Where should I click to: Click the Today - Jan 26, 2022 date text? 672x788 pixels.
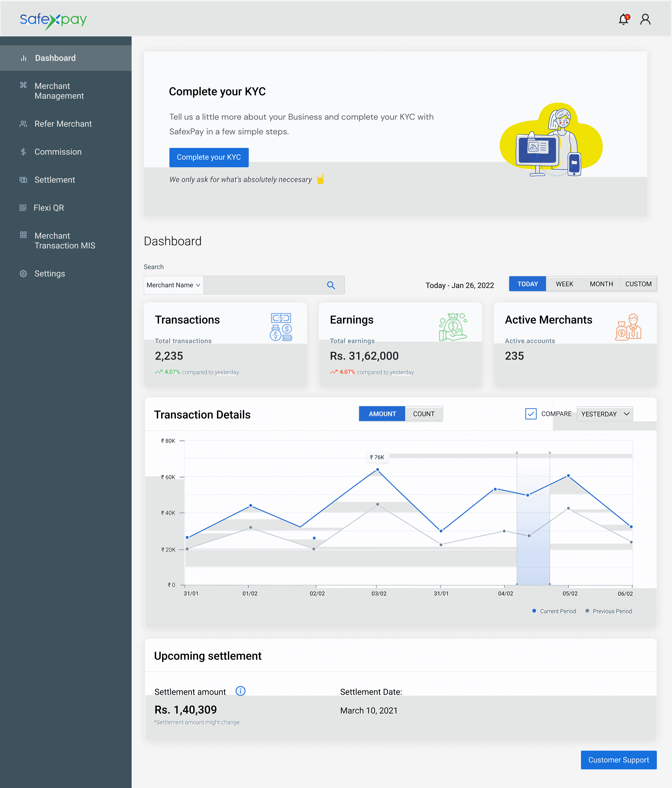point(459,285)
